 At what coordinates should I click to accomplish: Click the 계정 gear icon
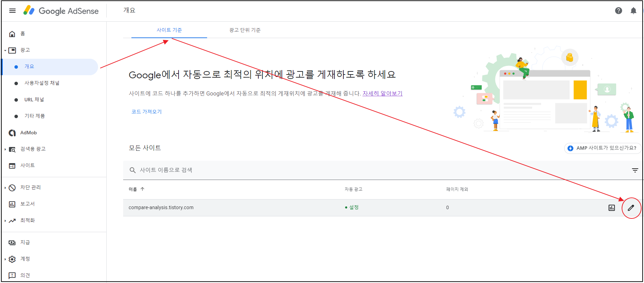pos(12,259)
